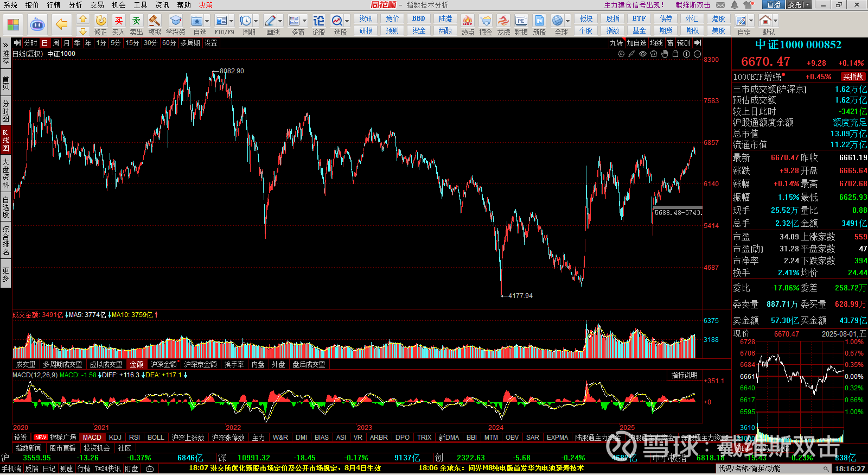
Task: Select the BOLL indicator tab
Action: pos(156,437)
